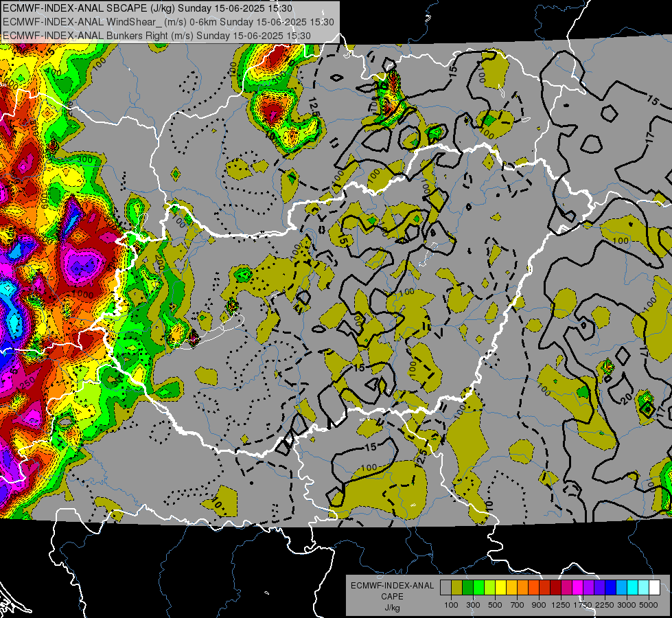The width and height of the screenshot is (672, 618).
Task: Click the dark green 200–300 legend swatch
Action: pyautogui.click(x=467, y=588)
